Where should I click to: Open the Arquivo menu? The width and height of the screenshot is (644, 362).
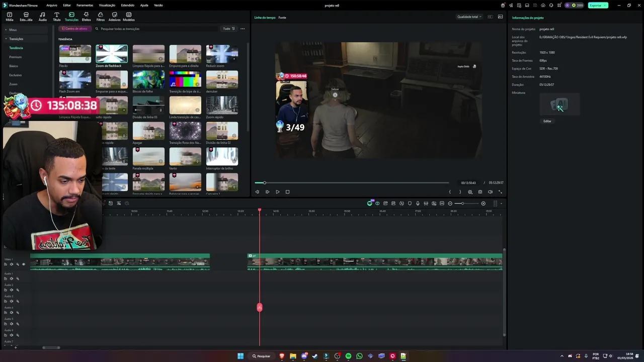tap(51, 5)
